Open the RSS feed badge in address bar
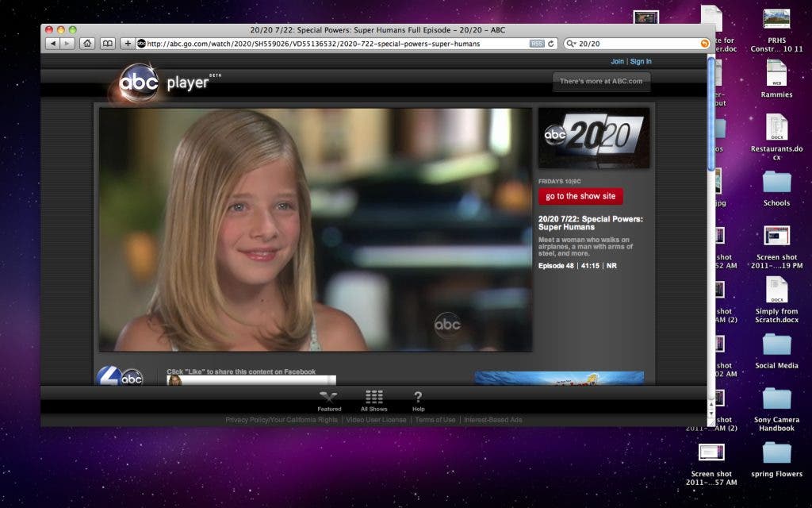Image resolution: width=812 pixels, height=508 pixels. point(537,44)
